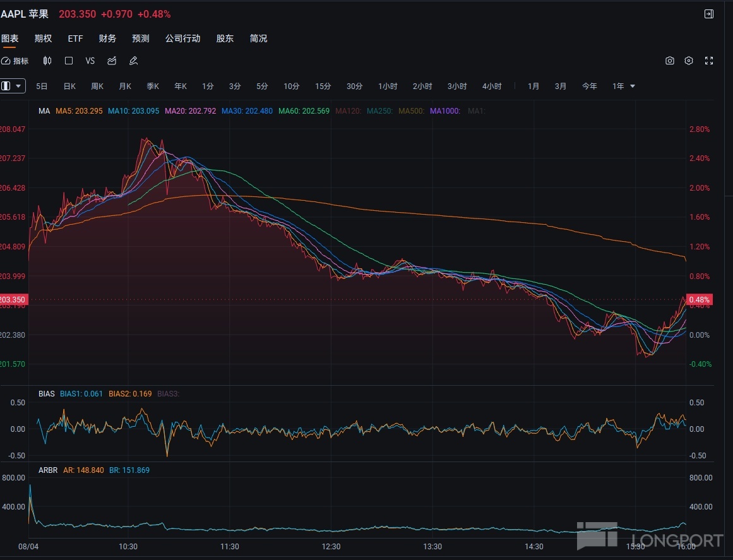Switch to the 期权 tab

43,39
